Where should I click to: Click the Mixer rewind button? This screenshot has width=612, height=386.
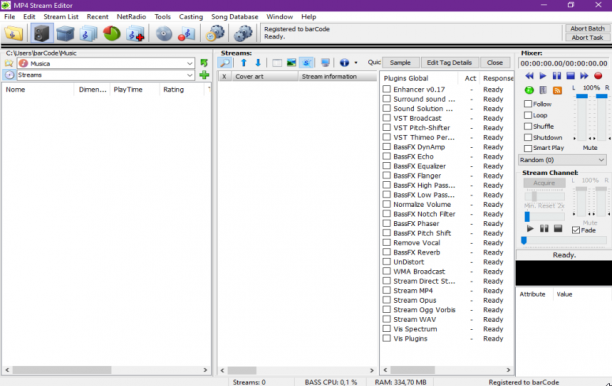529,76
